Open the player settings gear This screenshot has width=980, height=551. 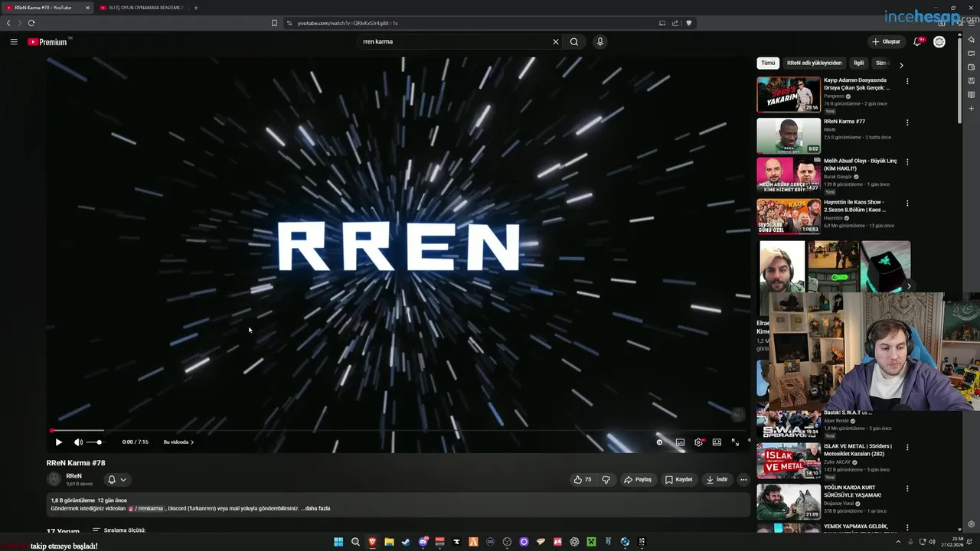click(698, 442)
